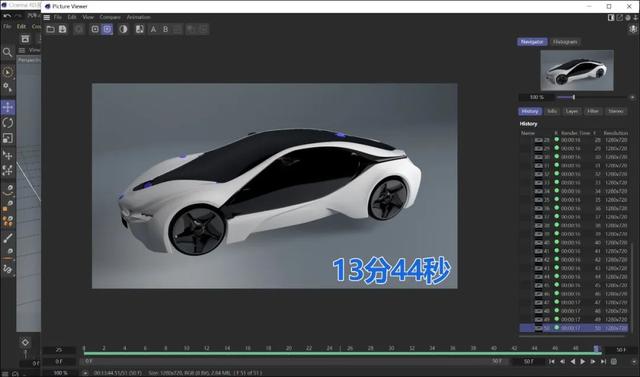Open the Compare menu
Screen dimensions: 640x377
(110, 17)
